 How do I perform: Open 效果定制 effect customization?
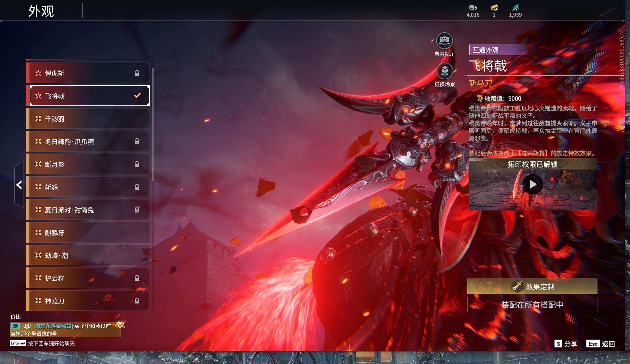[x=532, y=286]
